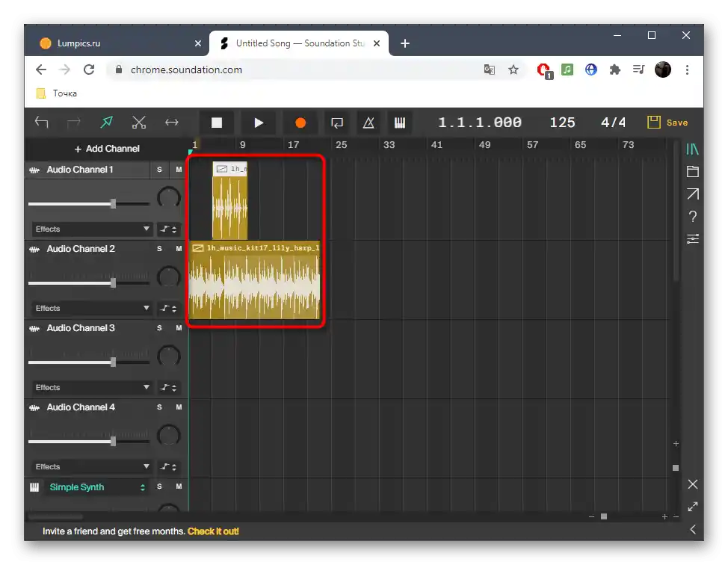Open settings sliders icon in sidebar

point(692,238)
